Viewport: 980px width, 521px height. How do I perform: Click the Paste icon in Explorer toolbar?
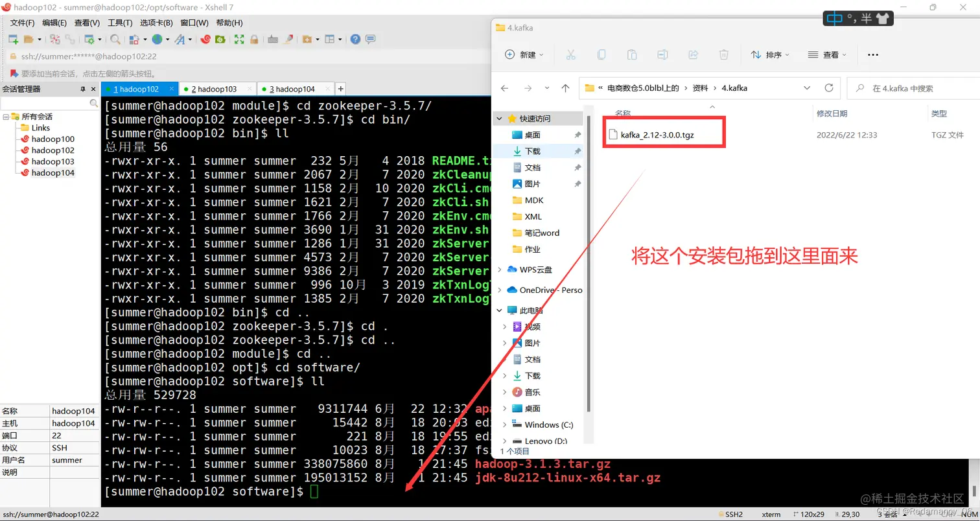[x=632, y=55]
